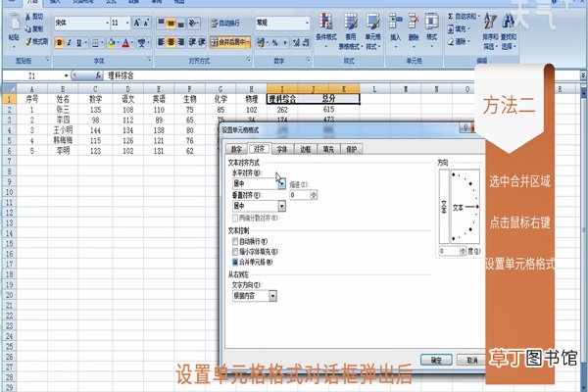Image resolution: width=588 pixels, height=392 pixels.
Task: Switch to the Protection (保护) tab
Action: click(x=352, y=149)
